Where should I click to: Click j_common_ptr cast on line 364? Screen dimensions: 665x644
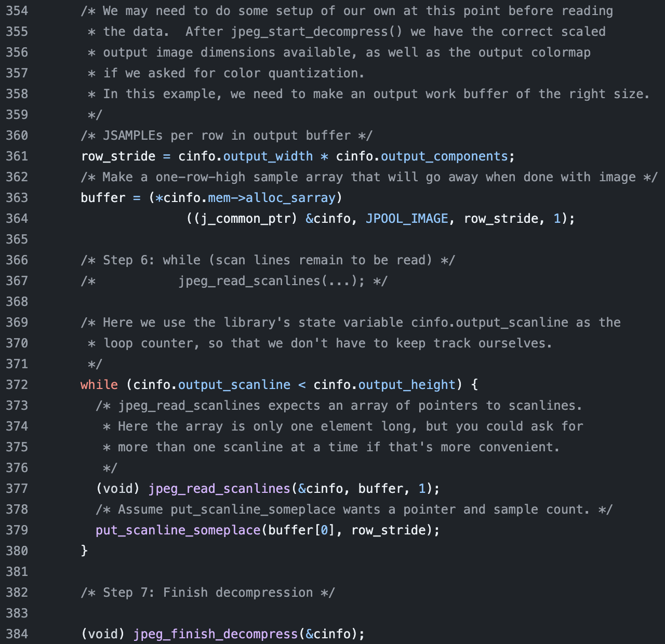(242, 219)
